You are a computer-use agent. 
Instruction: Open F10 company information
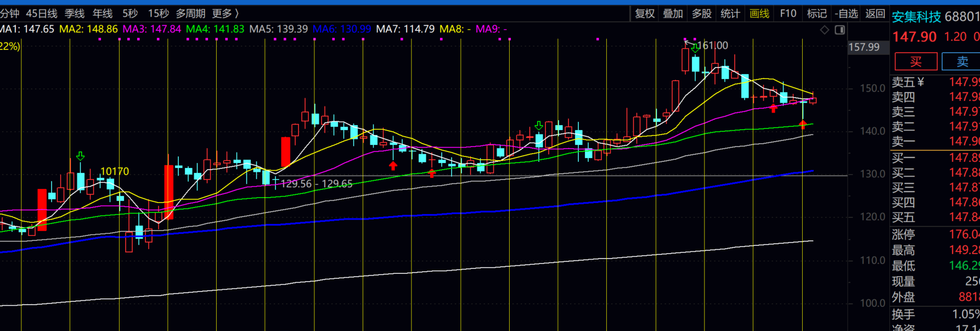[x=788, y=13]
